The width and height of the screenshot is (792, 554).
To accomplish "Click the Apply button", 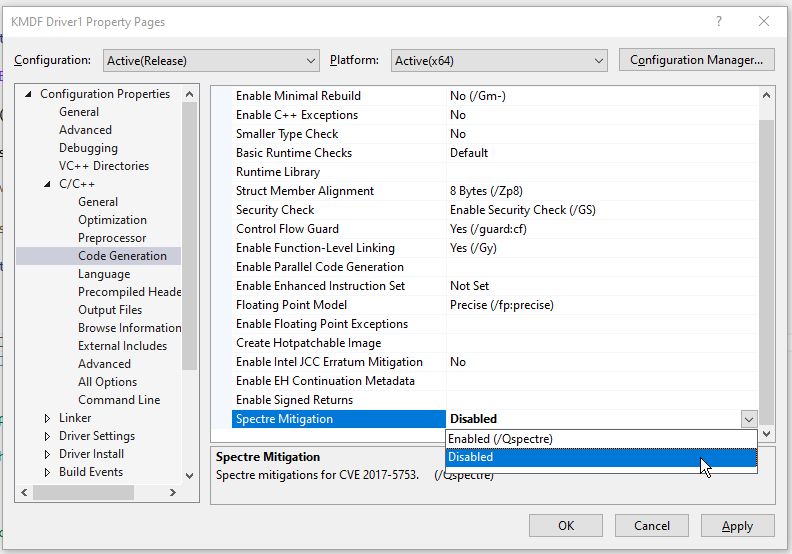I will tap(737, 526).
